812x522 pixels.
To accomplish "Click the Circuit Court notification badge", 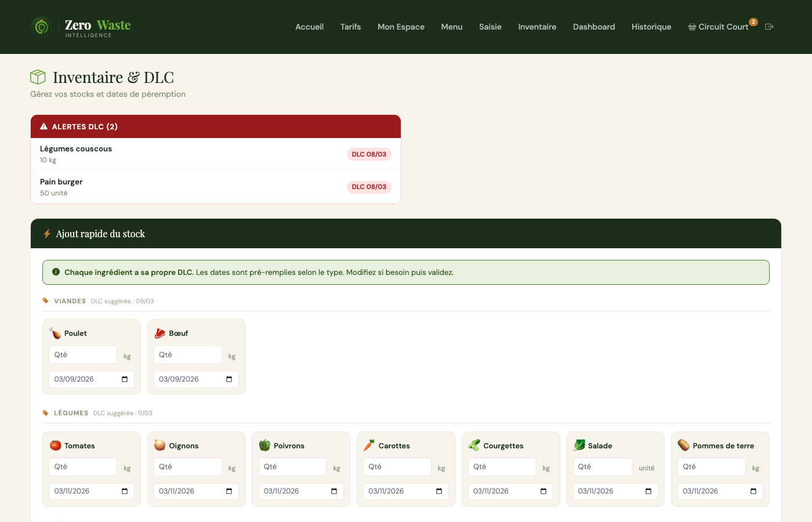I will pyautogui.click(x=753, y=22).
